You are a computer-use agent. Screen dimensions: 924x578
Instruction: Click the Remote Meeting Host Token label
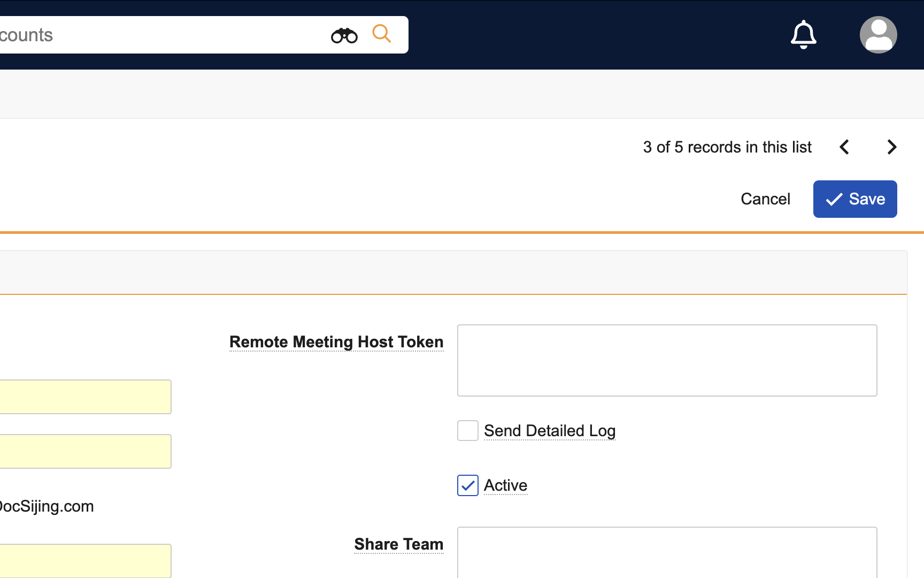(x=336, y=342)
